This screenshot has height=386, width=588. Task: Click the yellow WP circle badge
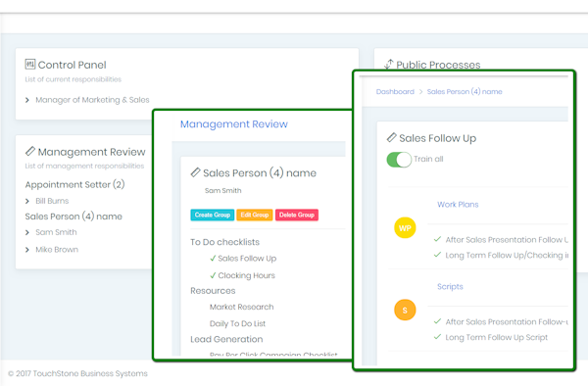tap(405, 228)
